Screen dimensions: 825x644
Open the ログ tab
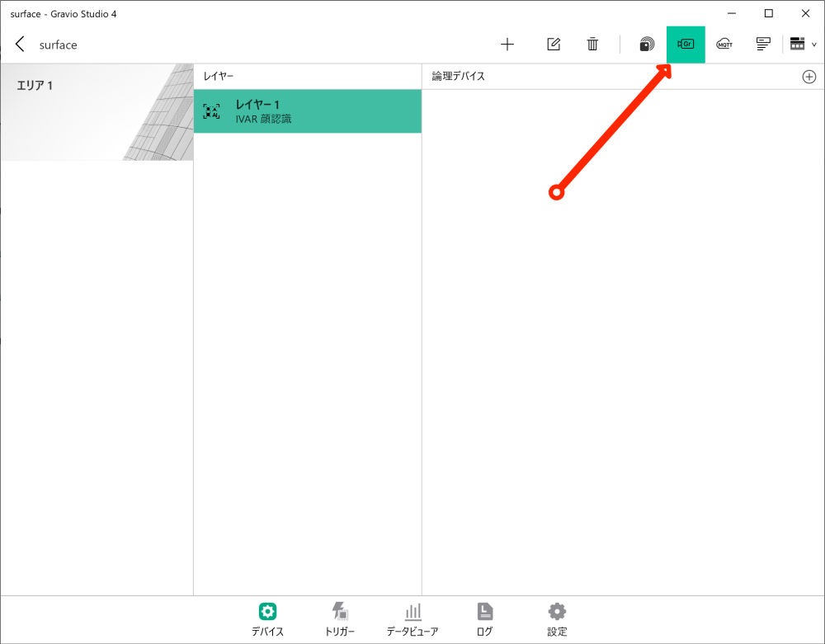[x=484, y=619]
